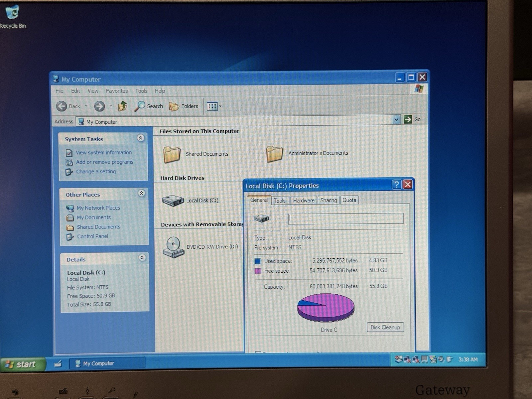Open Shared Documents link in sidebar

tap(99, 227)
